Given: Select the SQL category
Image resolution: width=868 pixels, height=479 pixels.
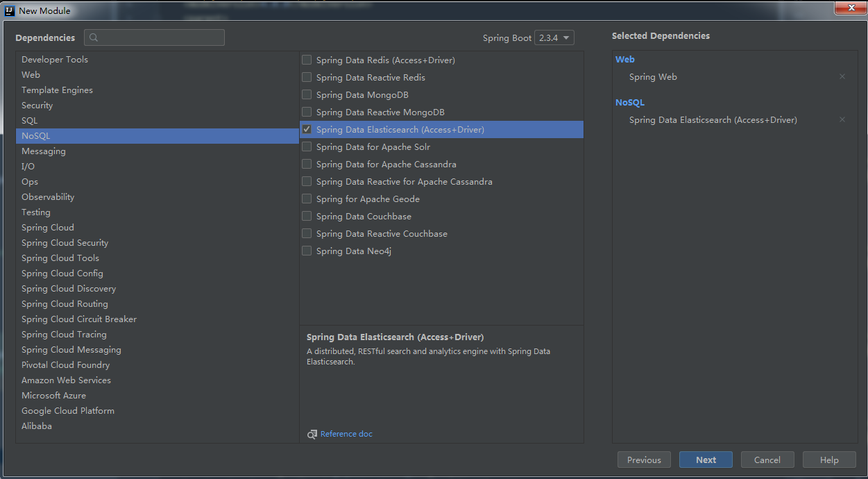Looking at the screenshot, I should [x=157, y=121].
